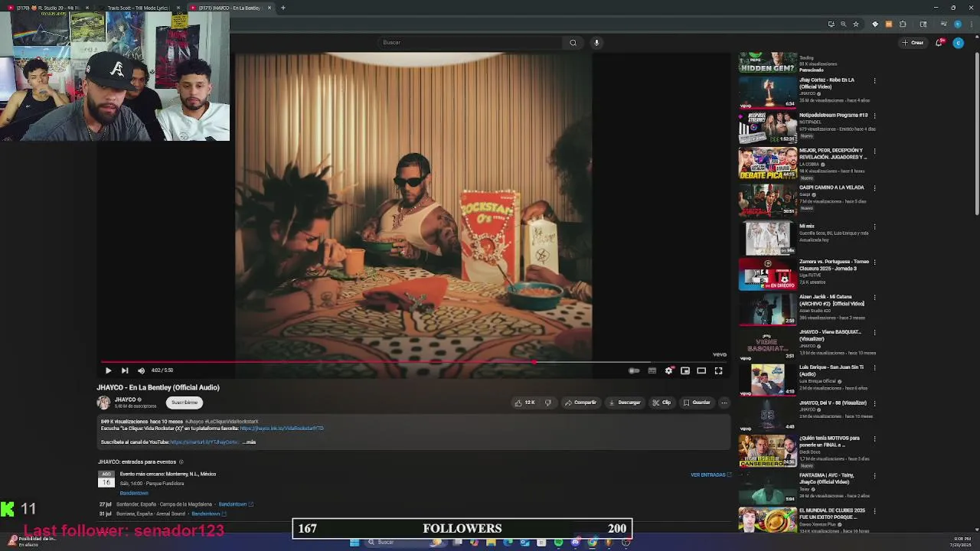Start voice search with microphone
Viewport: 980px width, 551px height.
596,43
